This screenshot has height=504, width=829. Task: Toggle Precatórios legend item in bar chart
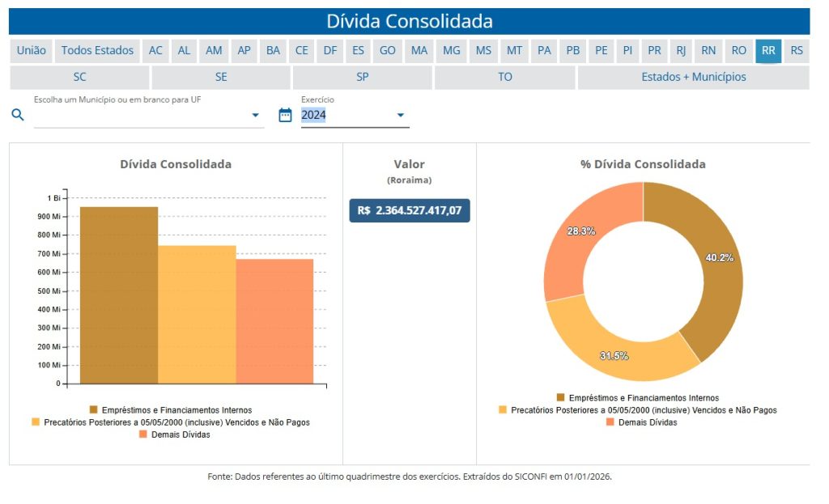pos(170,422)
